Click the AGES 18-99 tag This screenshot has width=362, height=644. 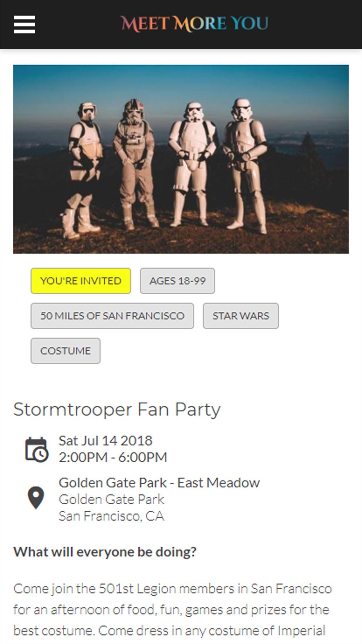click(177, 281)
